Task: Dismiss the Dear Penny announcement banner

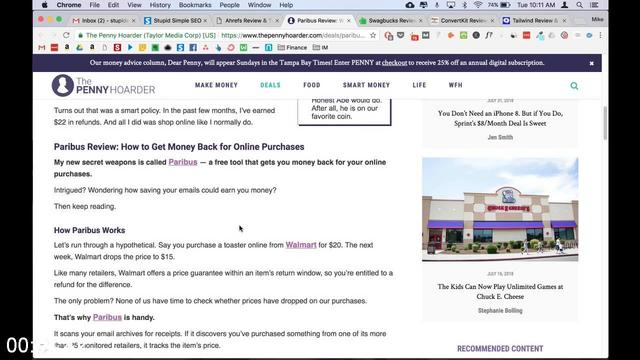Action: (591, 63)
